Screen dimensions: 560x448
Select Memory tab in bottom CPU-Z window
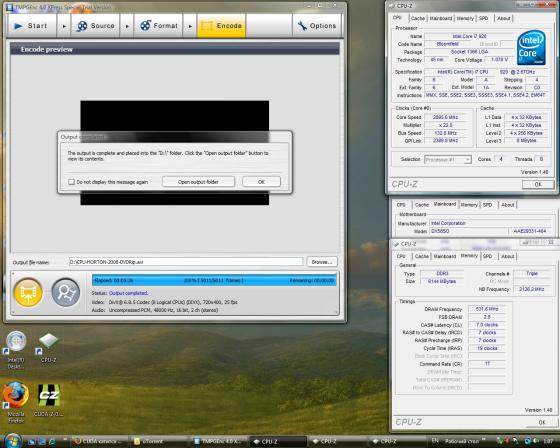pyautogui.click(x=469, y=255)
